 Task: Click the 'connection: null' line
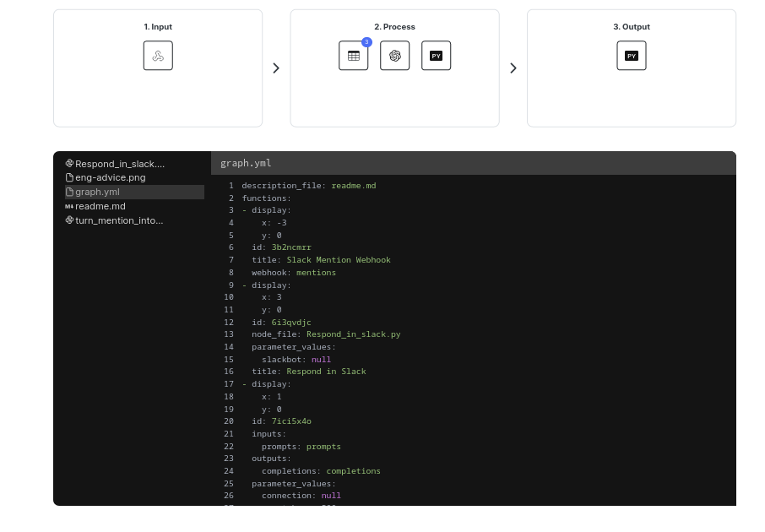301,496
